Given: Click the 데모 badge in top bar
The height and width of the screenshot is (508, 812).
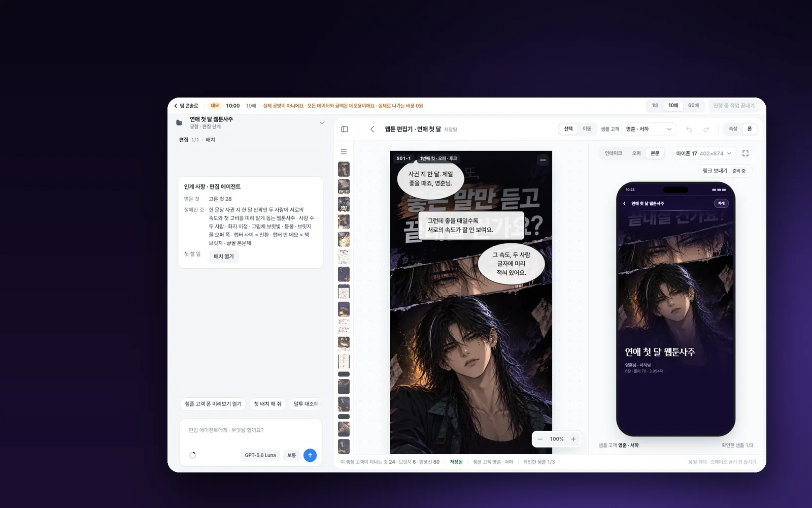Looking at the screenshot, I should tap(215, 106).
